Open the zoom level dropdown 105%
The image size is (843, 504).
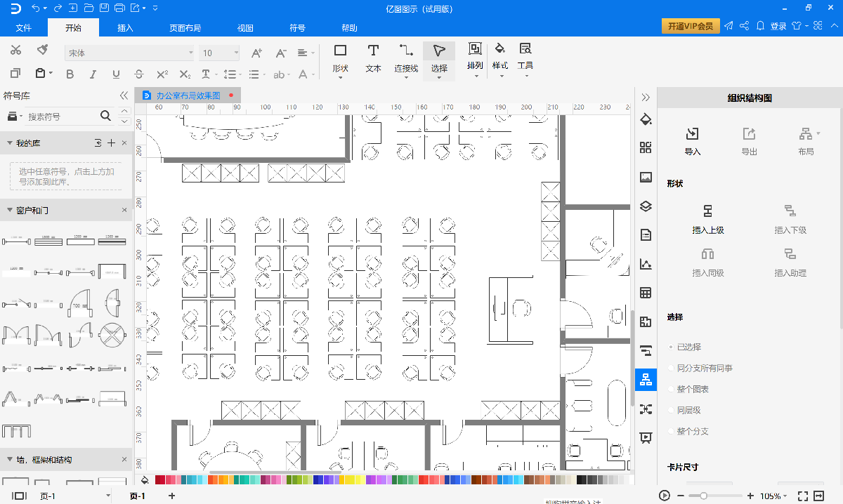point(773,496)
